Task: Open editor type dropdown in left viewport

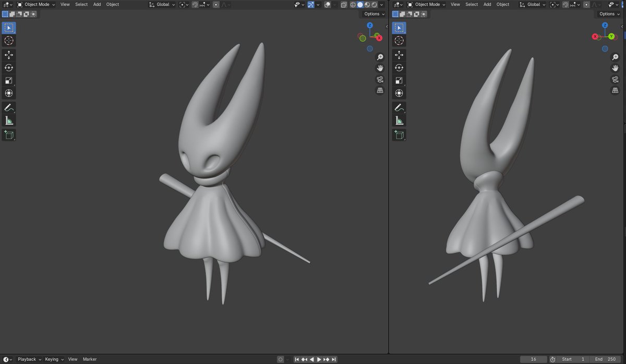Action: 7,4
